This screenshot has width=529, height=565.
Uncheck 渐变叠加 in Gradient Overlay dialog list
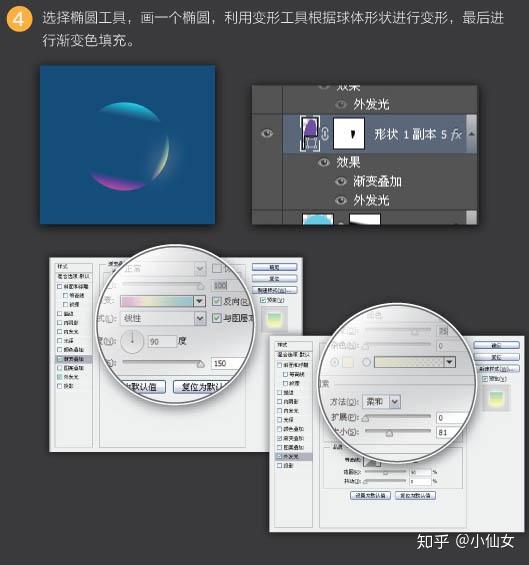[x=59, y=359]
